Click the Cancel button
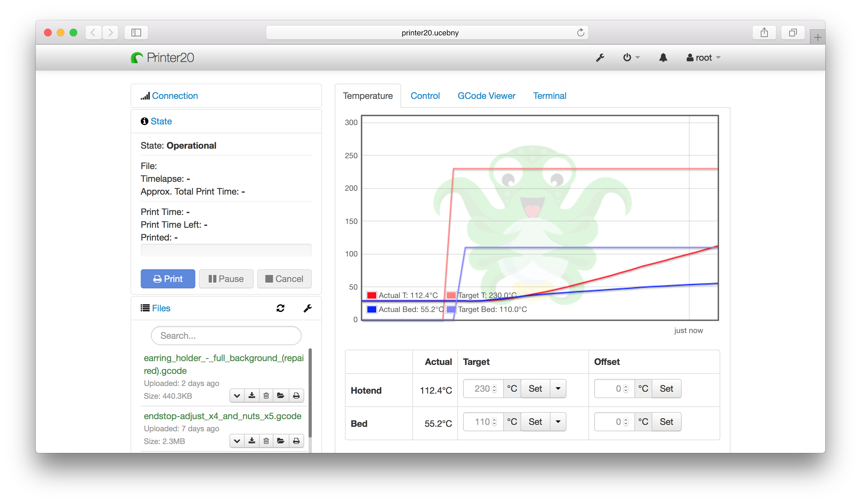The height and width of the screenshot is (504, 861). tap(284, 278)
